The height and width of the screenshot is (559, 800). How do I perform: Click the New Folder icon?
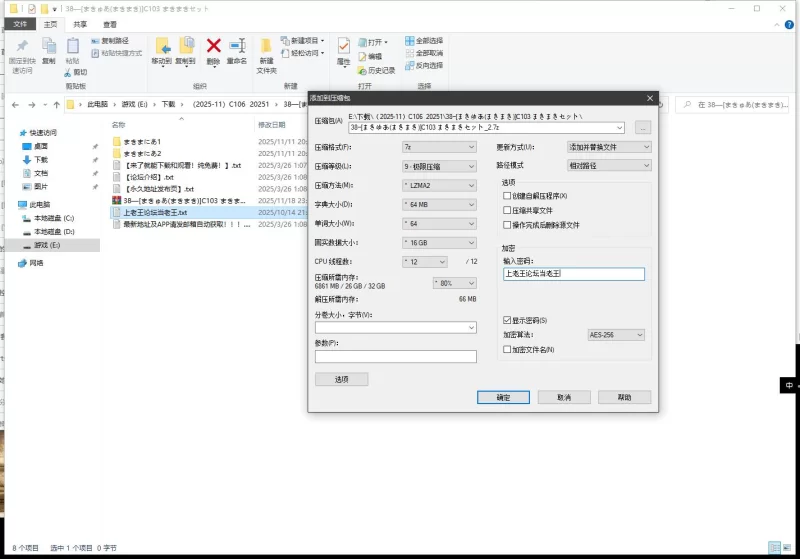(x=266, y=48)
